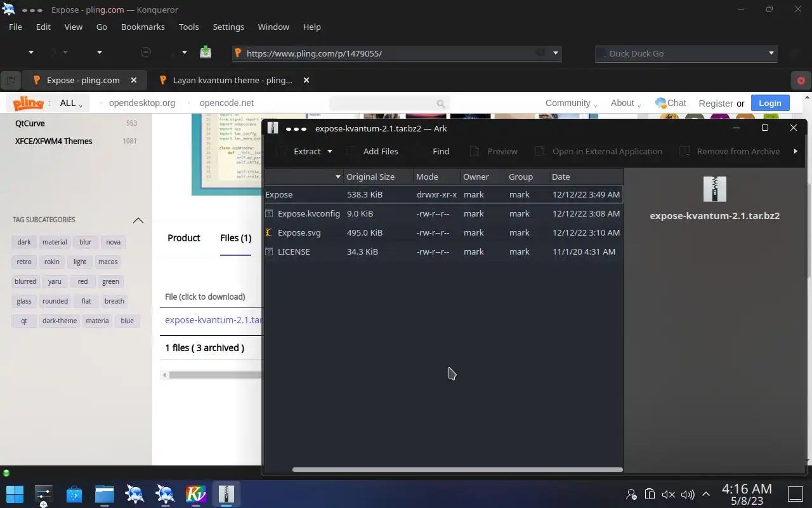Screen dimensions: 812x508
Task: Click the speaker volume tray icon
Action: pos(688,494)
